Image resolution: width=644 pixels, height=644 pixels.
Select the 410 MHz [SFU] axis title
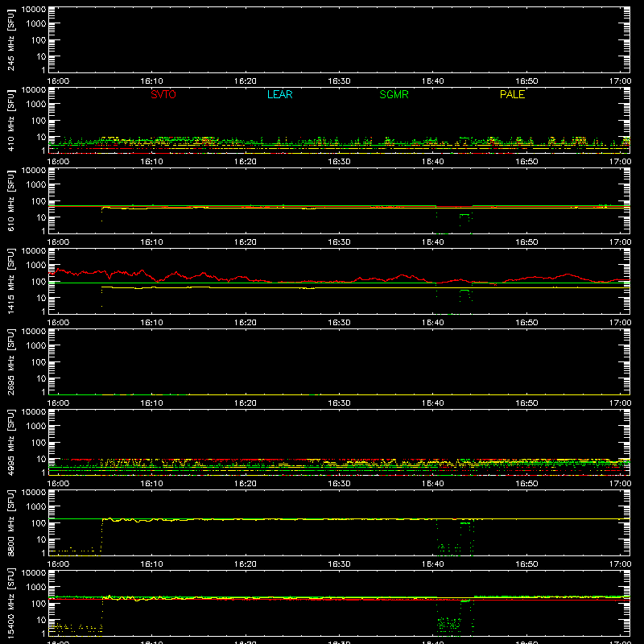coord(11,120)
